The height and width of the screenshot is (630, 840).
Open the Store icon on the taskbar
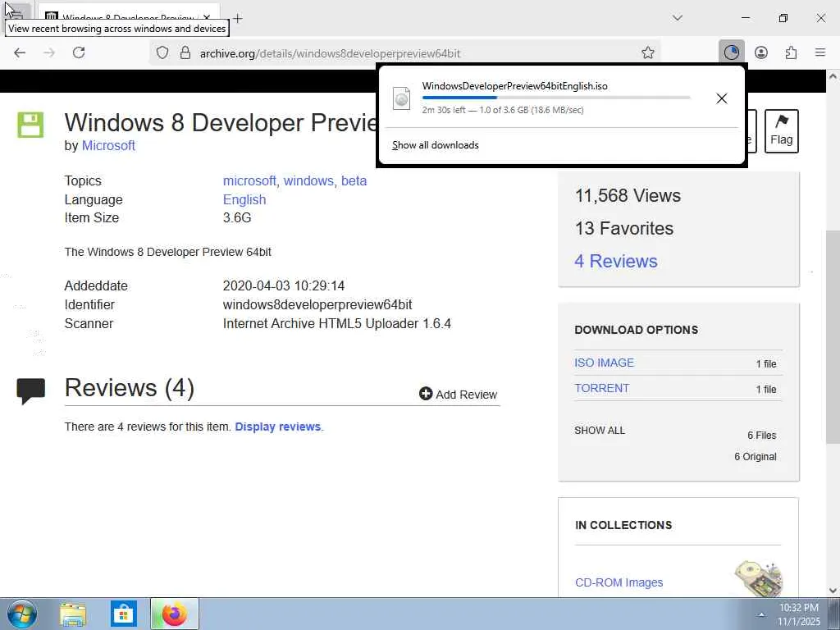pyautogui.click(x=124, y=614)
